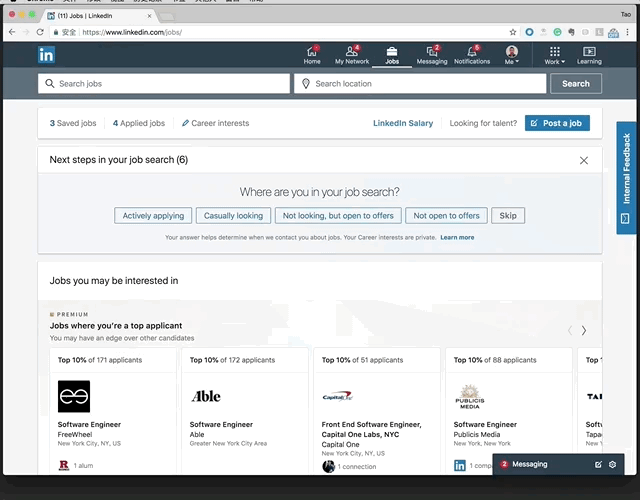The width and height of the screenshot is (640, 500).
Task: Show previous top applicant jobs
Action: 570,330
